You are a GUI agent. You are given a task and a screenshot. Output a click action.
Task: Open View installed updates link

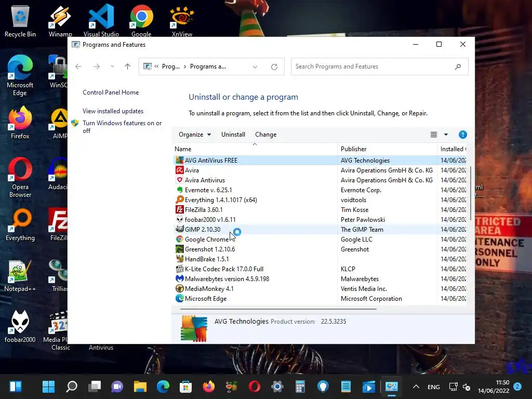point(113,111)
